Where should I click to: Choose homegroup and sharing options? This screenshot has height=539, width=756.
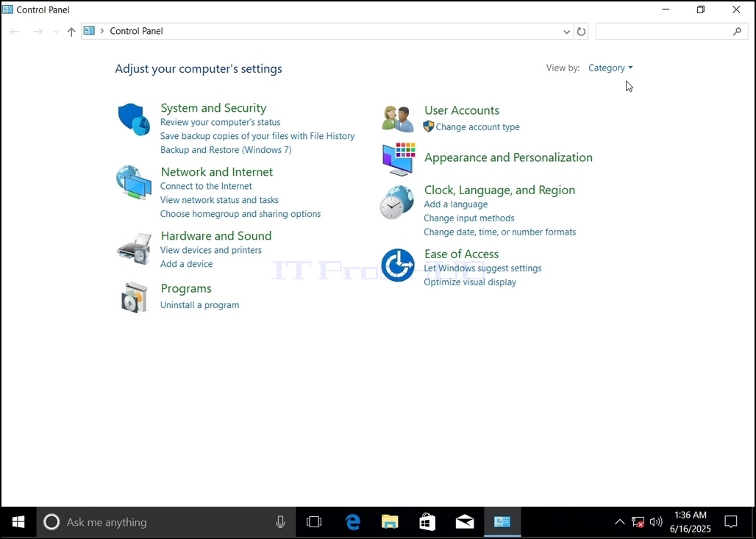pos(240,214)
